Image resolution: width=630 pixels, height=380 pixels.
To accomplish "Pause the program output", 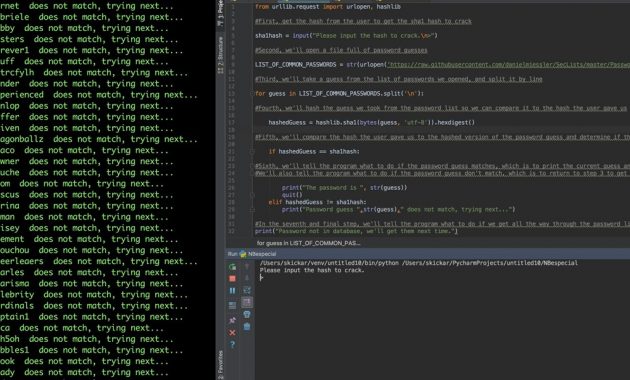I will pos(232,290).
